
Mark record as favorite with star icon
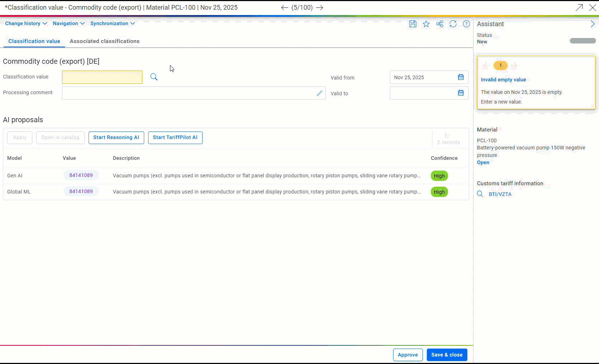click(426, 24)
